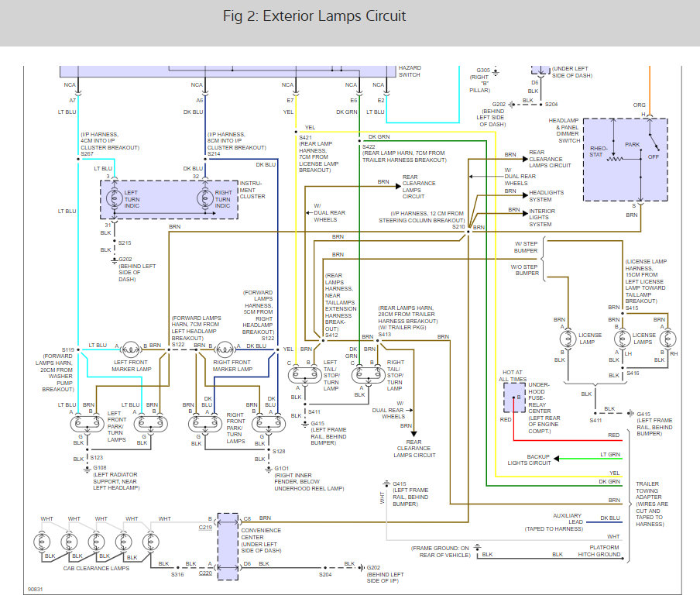Select the LEFT FRONT MARKER LAMP label
This screenshot has height=616, width=700.
pos(132,366)
